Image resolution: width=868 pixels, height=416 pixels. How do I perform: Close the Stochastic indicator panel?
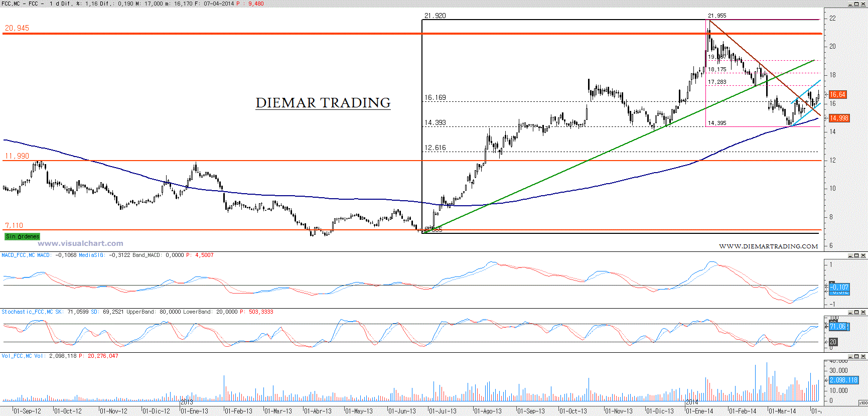(x=863, y=312)
